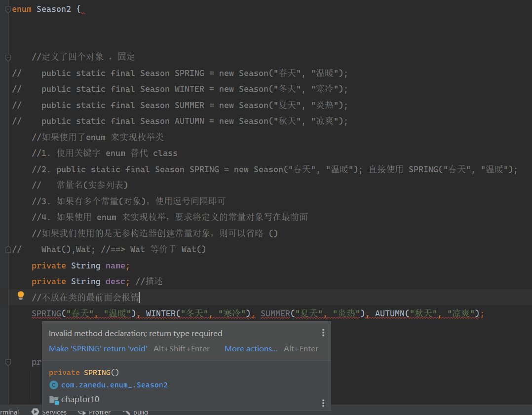Click 'Season2' in the enum declaration
Viewport: 532px width, 415px height.
click(54, 9)
